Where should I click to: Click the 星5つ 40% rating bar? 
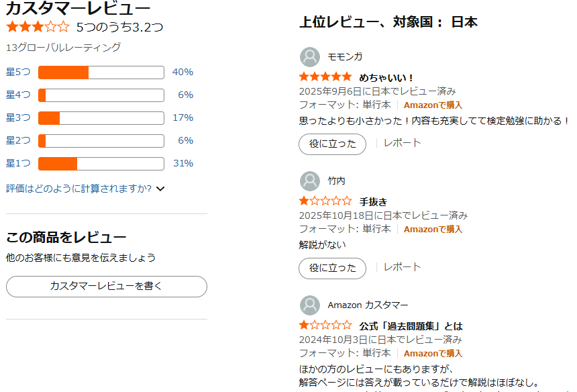pyautogui.click(x=101, y=72)
